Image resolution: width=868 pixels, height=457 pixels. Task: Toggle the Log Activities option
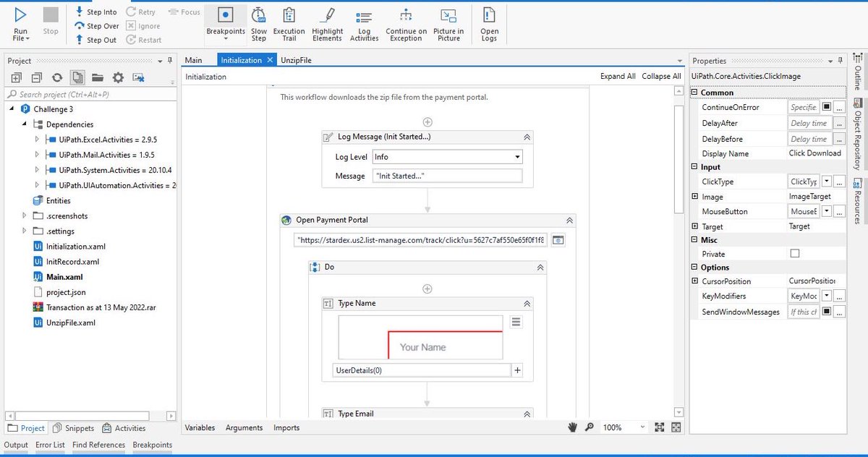coord(364,24)
